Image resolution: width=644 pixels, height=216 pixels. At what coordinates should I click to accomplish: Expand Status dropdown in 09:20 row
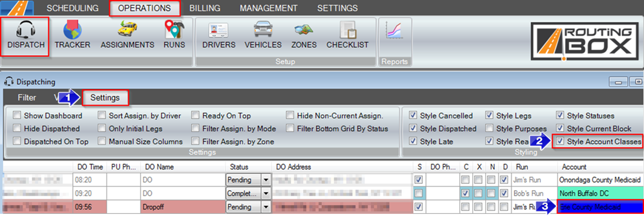(266, 193)
